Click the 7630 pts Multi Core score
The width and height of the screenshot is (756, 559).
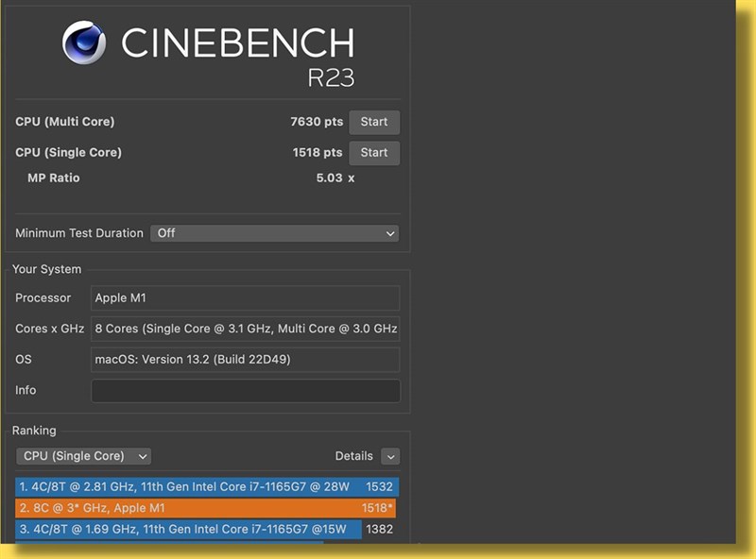tap(317, 122)
